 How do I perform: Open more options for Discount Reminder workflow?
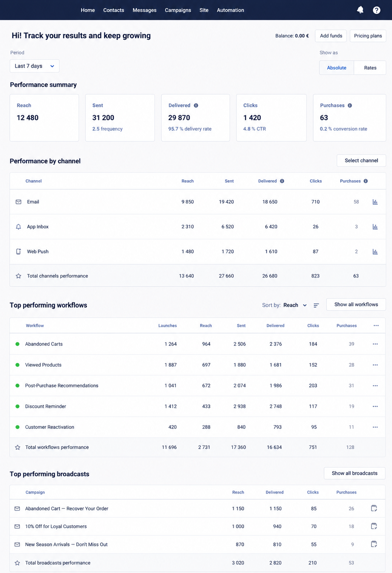pyautogui.click(x=375, y=406)
